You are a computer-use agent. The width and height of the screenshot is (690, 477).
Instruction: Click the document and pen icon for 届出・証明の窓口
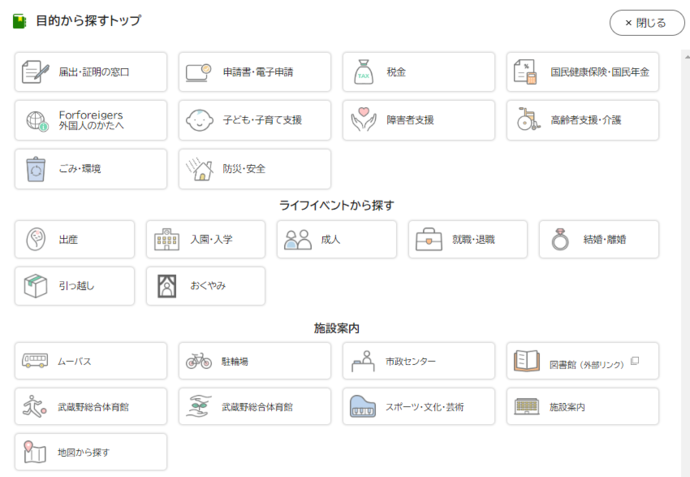[x=35, y=72]
